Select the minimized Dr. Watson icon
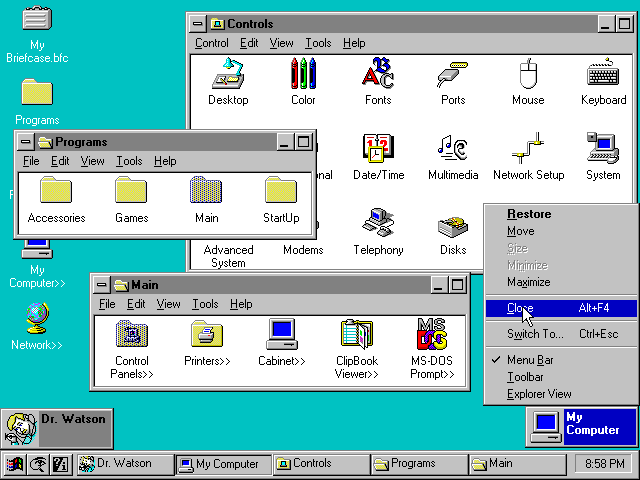This screenshot has width=640, height=480. point(57,429)
